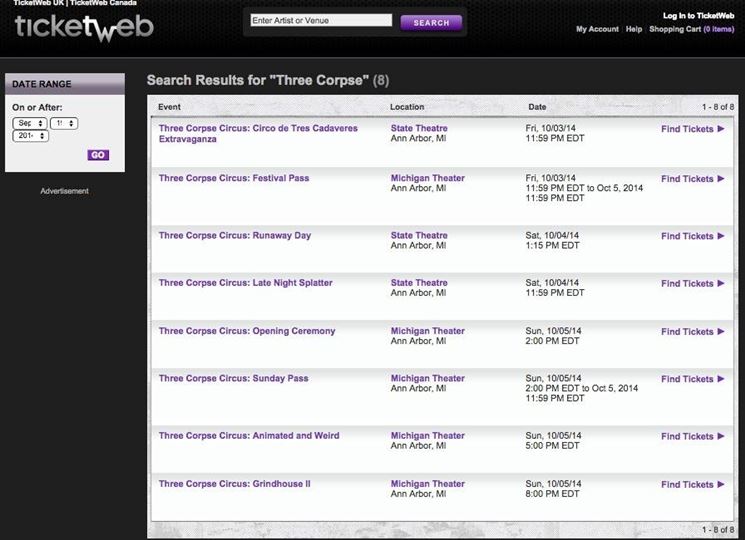Click the Location column header
The width and height of the screenshot is (745, 540).
coord(407,107)
